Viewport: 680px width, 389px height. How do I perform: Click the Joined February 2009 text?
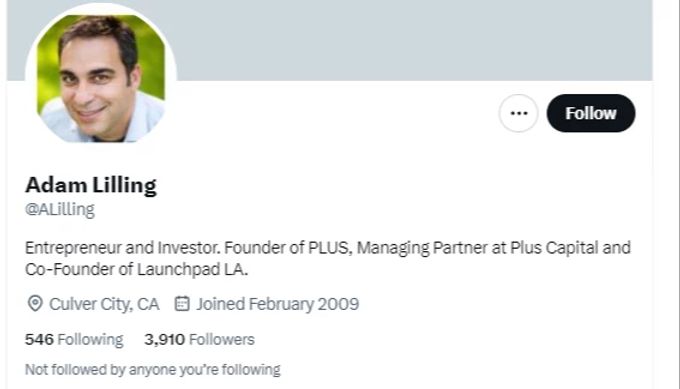click(x=278, y=304)
